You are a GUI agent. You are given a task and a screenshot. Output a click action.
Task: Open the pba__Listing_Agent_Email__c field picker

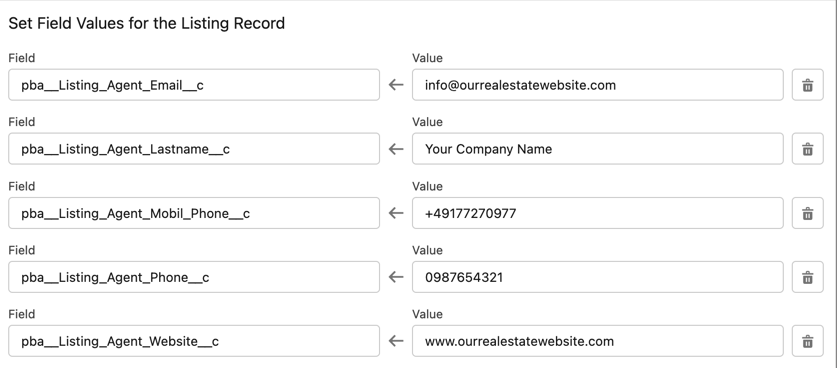tap(194, 85)
